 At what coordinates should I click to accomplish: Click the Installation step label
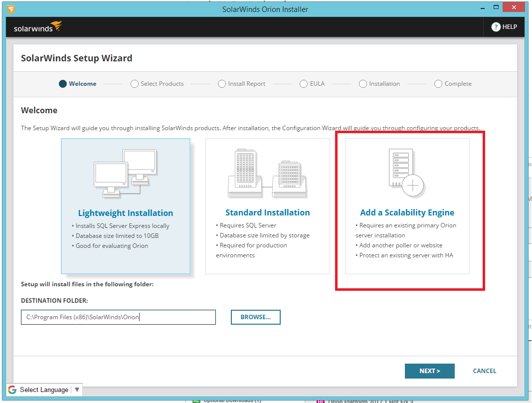pyautogui.click(x=384, y=83)
